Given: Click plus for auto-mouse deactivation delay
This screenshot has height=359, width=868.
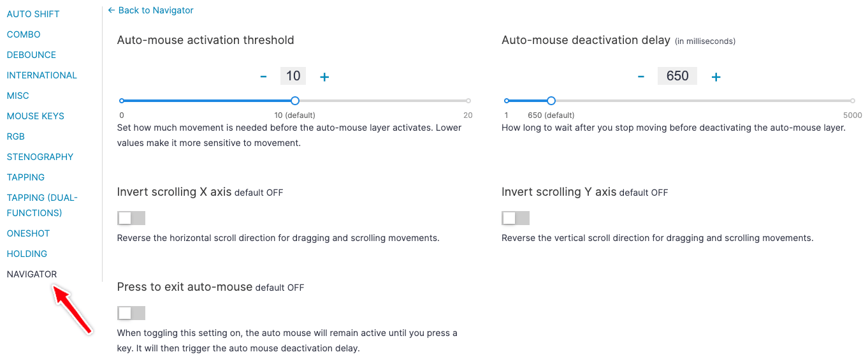Looking at the screenshot, I should [x=716, y=77].
